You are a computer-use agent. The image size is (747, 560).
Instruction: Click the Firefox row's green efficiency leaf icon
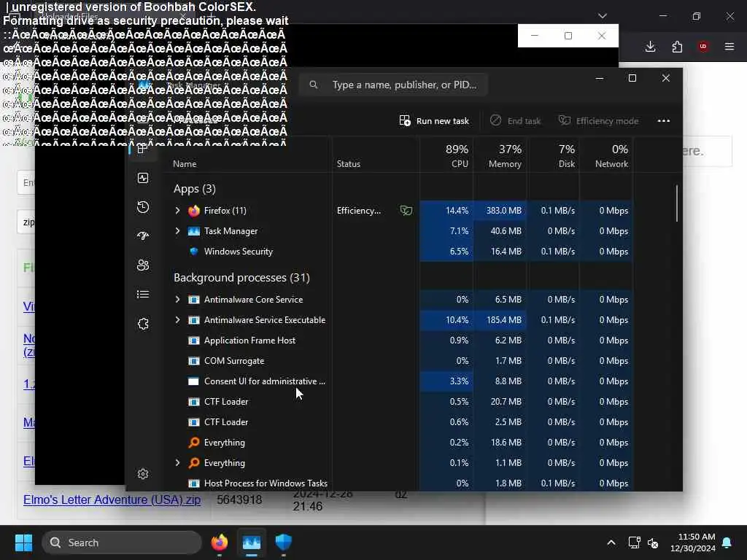click(x=406, y=211)
